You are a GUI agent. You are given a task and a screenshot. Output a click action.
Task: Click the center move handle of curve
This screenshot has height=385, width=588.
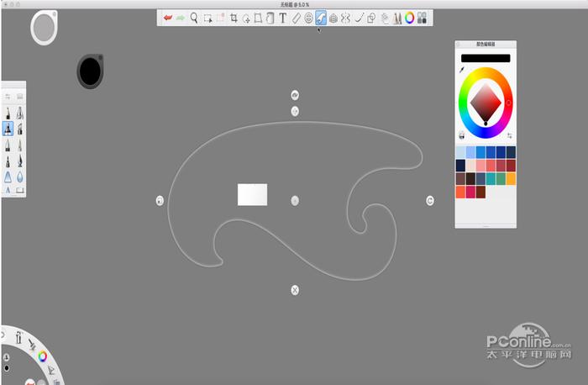point(295,200)
